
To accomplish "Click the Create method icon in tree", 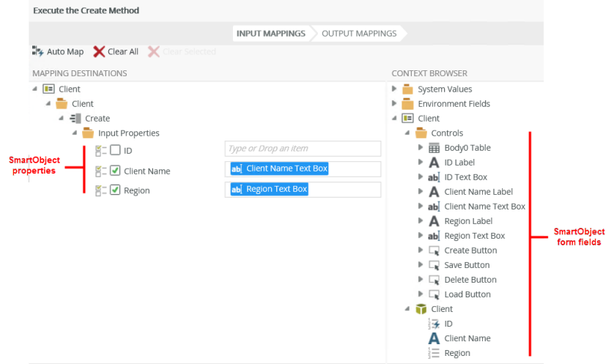I will [x=75, y=119].
